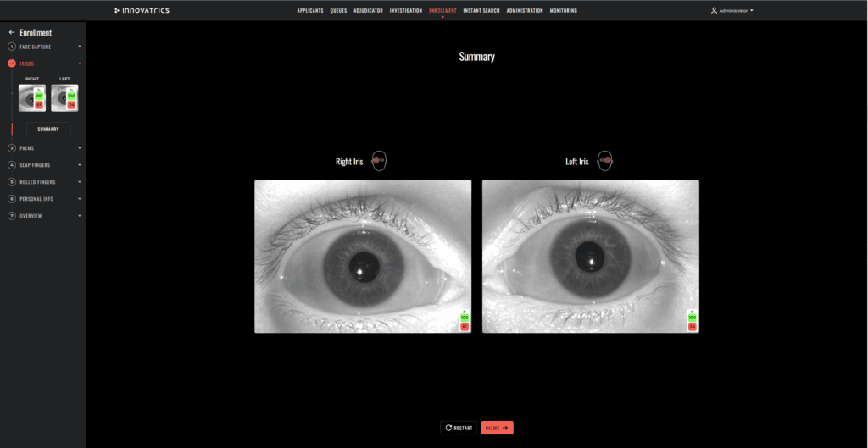Expand the Overview section
Viewport: 868px width, 448px height.
[x=80, y=216]
